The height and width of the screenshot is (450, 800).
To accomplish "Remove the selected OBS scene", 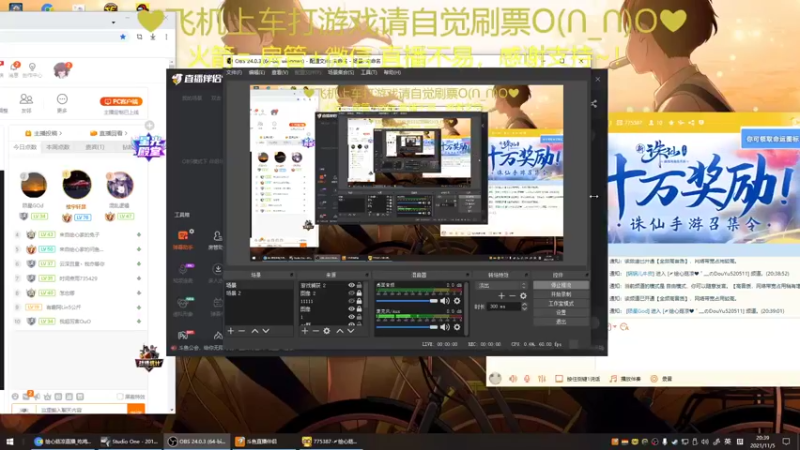I will (x=242, y=331).
